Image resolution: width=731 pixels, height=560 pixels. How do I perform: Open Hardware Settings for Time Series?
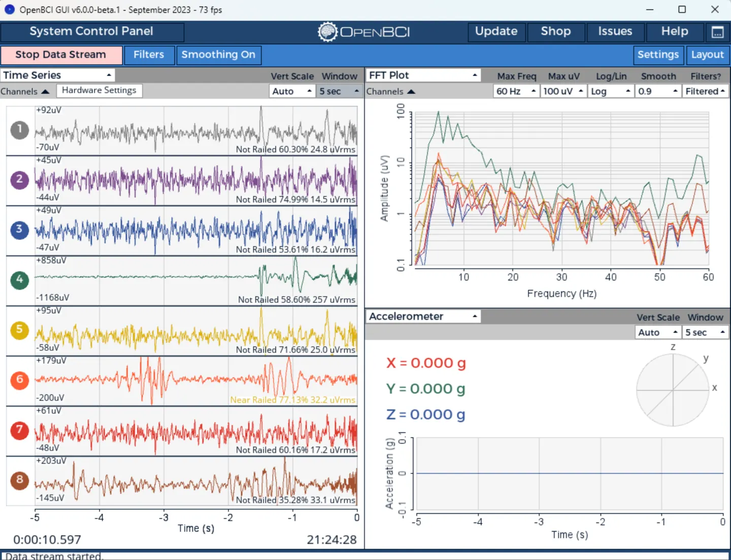point(99,90)
